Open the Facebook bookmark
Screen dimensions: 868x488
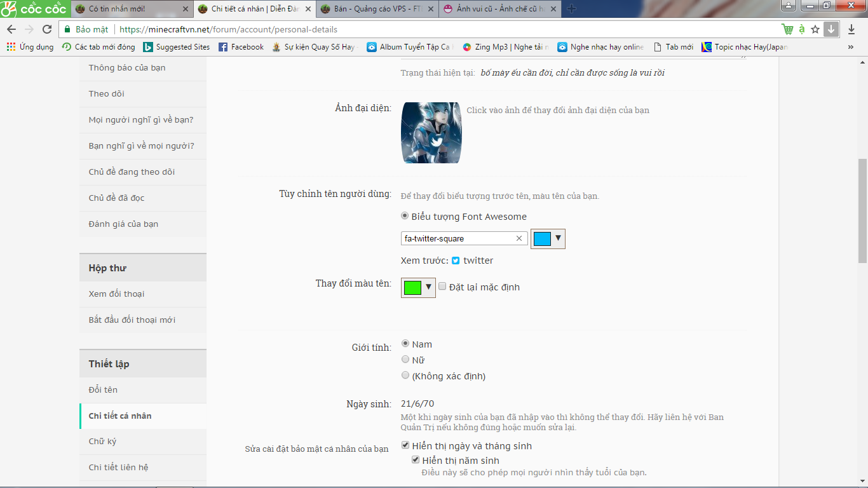click(241, 47)
